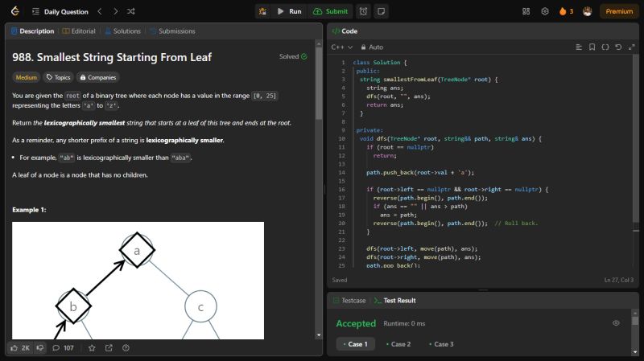644x361 pixels.
Task: Dislike the problem with thumbs-down
Action: click(40, 348)
